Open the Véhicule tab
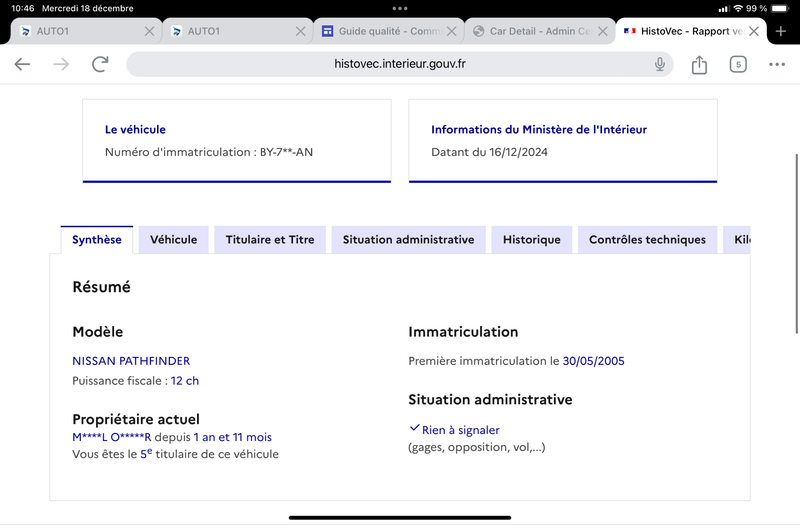The width and height of the screenshot is (800, 525). (173, 240)
